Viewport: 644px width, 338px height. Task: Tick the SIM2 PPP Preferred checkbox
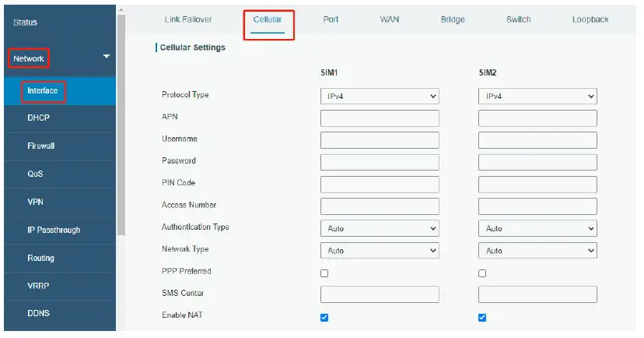[x=482, y=273]
